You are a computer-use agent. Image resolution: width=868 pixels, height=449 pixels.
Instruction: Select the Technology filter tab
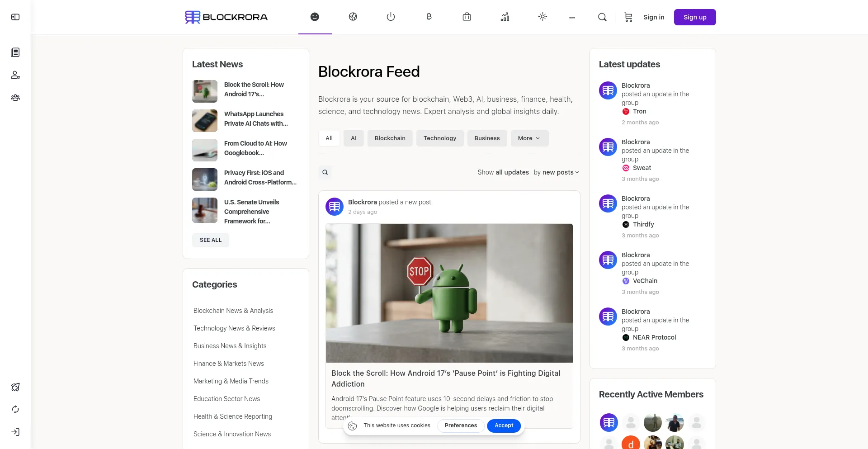440,138
